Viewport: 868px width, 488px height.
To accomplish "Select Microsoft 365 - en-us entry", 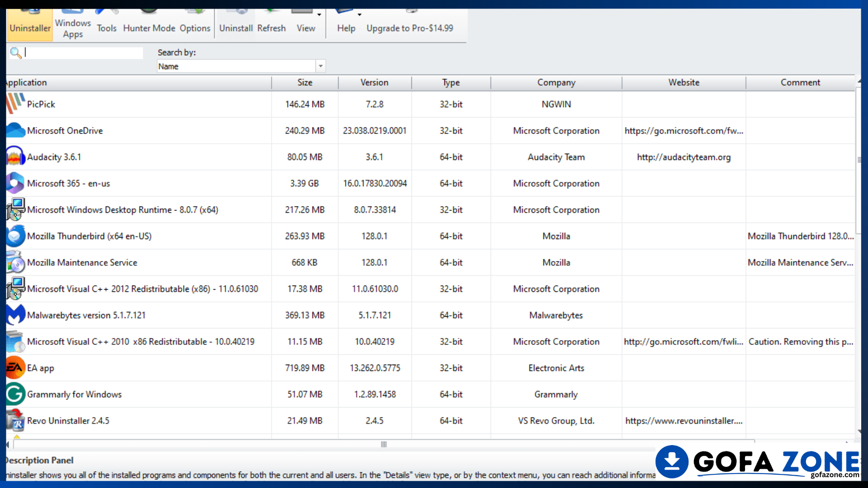I will [68, 183].
